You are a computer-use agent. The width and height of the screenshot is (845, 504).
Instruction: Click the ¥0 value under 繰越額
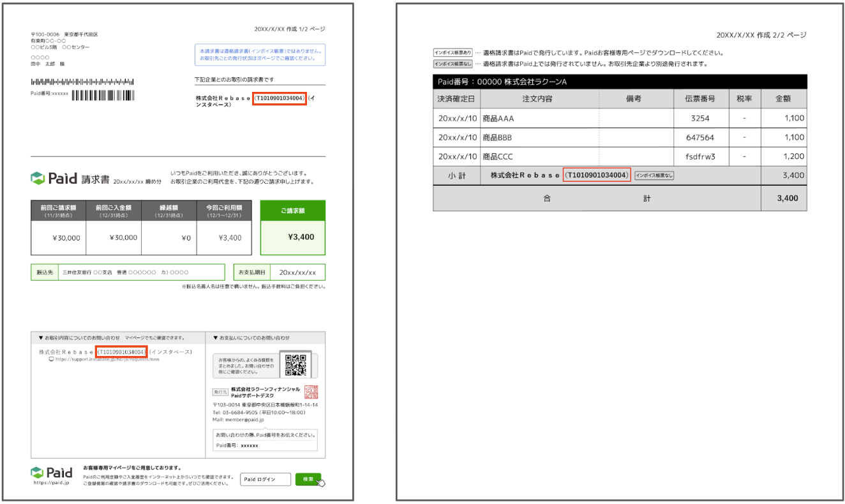tap(186, 238)
